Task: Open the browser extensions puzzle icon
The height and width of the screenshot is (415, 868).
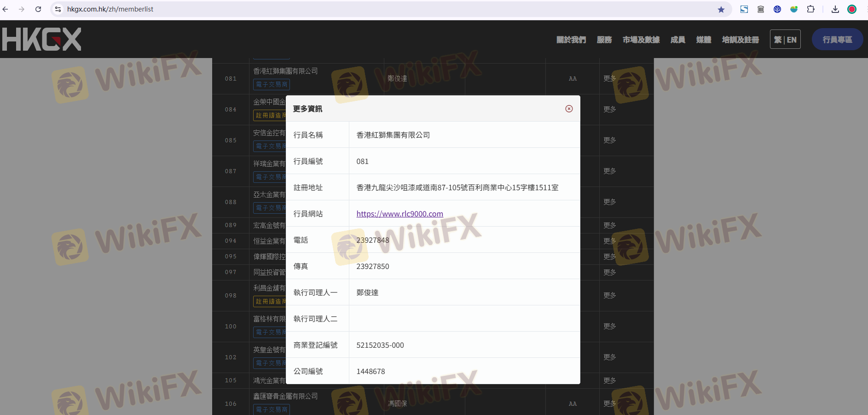Action: 810,9
